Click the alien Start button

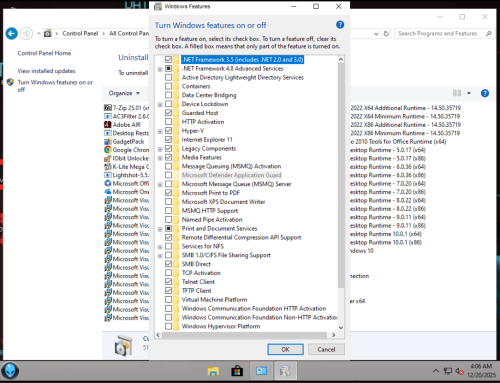pyautogui.click(x=10, y=371)
